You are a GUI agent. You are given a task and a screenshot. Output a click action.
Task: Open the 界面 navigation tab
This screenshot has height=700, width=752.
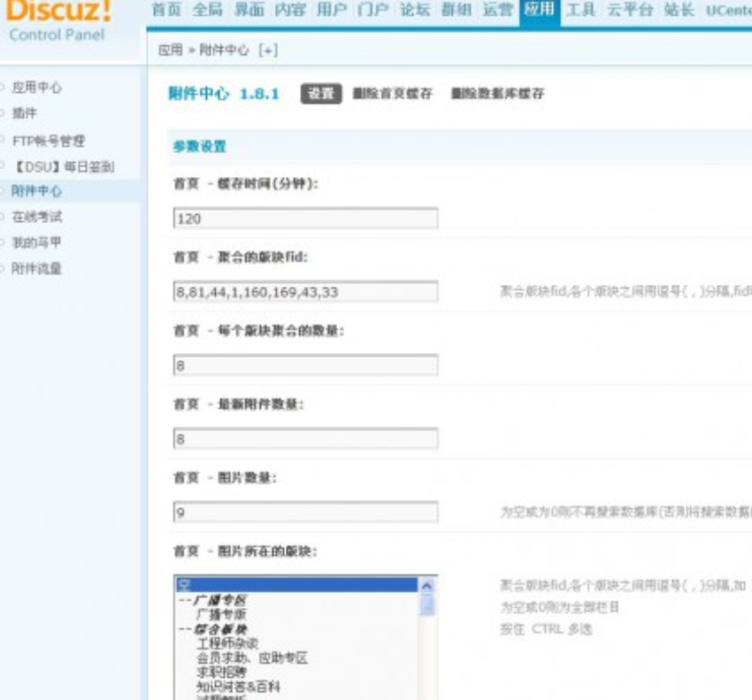click(249, 10)
